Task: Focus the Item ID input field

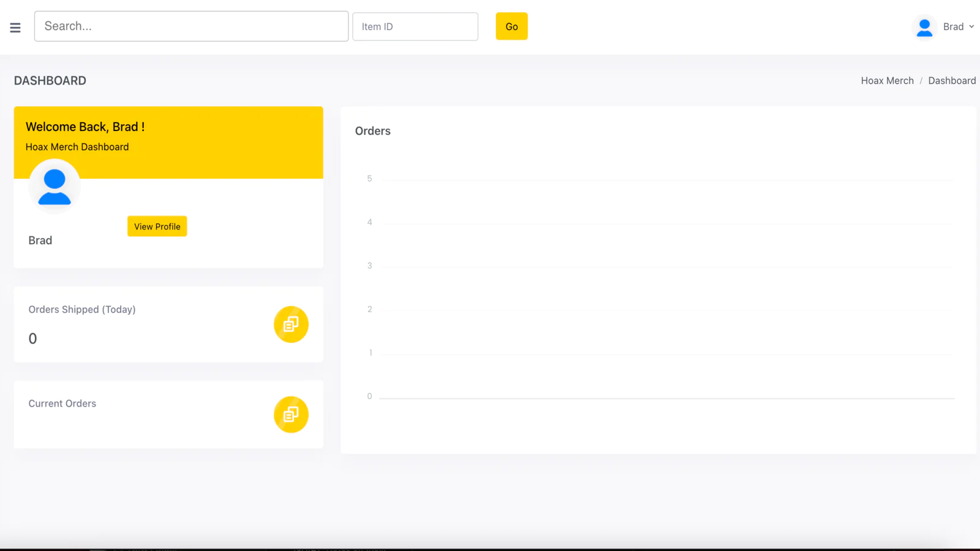Action: tap(415, 26)
